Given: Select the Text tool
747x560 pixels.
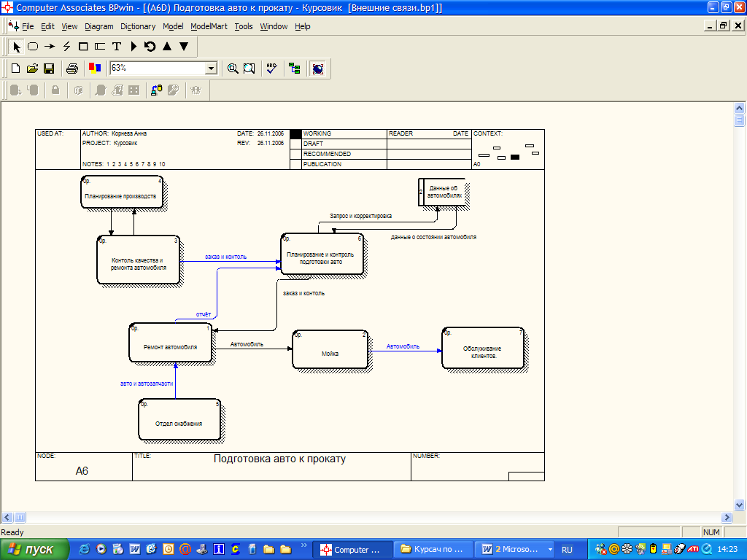Looking at the screenshot, I should (117, 47).
